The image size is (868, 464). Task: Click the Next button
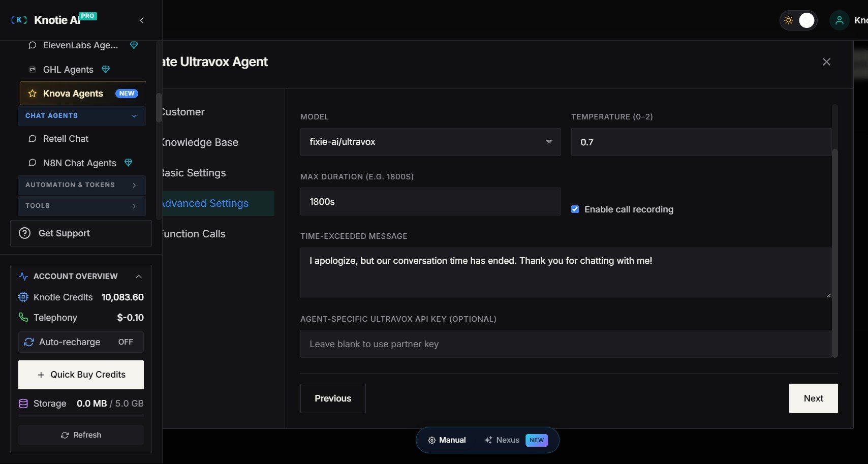click(813, 398)
